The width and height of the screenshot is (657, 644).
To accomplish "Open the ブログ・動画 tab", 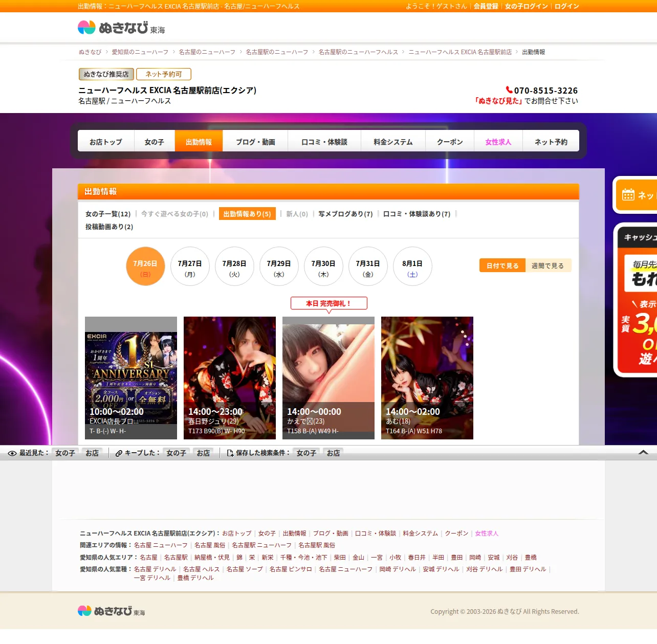I will (x=255, y=142).
